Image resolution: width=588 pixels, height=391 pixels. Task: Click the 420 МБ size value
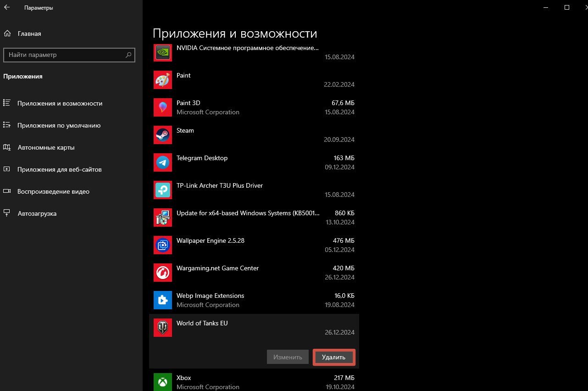(x=344, y=268)
